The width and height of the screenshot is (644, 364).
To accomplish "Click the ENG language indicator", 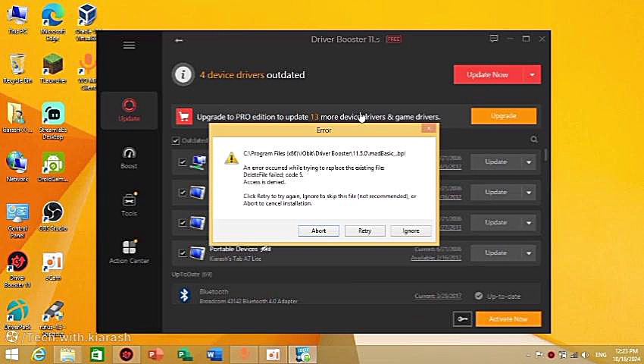I will pyautogui.click(x=601, y=355).
